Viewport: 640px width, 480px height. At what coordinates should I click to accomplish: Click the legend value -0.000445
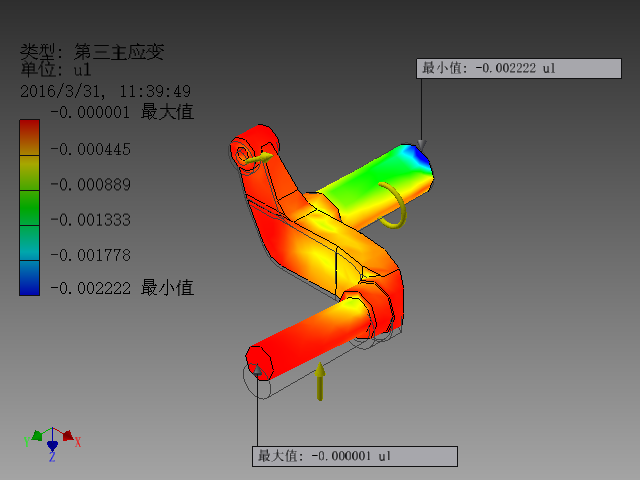pos(91,149)
